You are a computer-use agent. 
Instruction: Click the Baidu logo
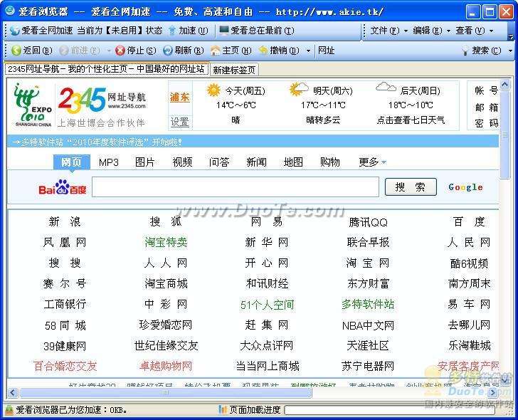click(63, 187)
